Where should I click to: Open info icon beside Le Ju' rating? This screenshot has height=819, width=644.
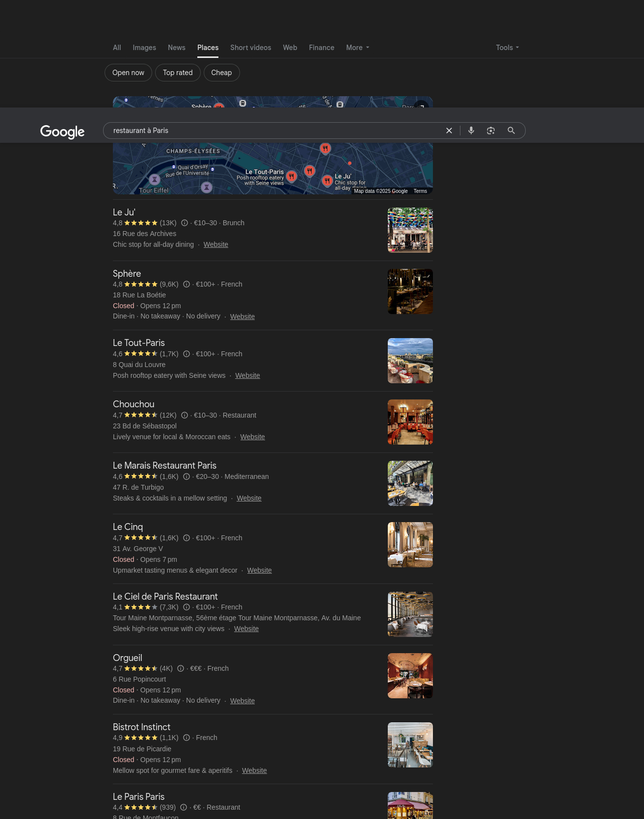185,223
